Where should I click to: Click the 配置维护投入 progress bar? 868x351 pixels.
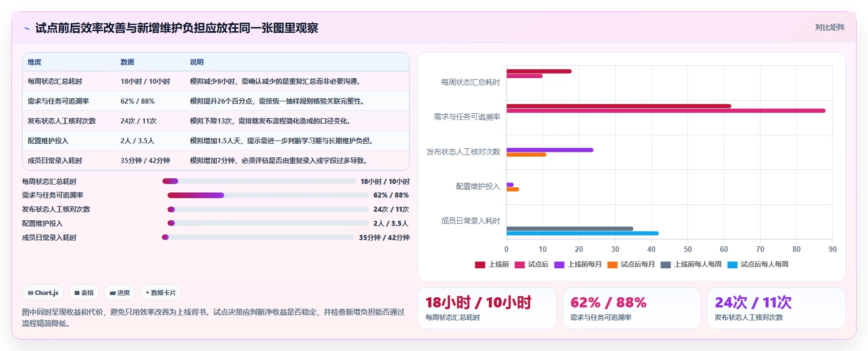[268, 223]
